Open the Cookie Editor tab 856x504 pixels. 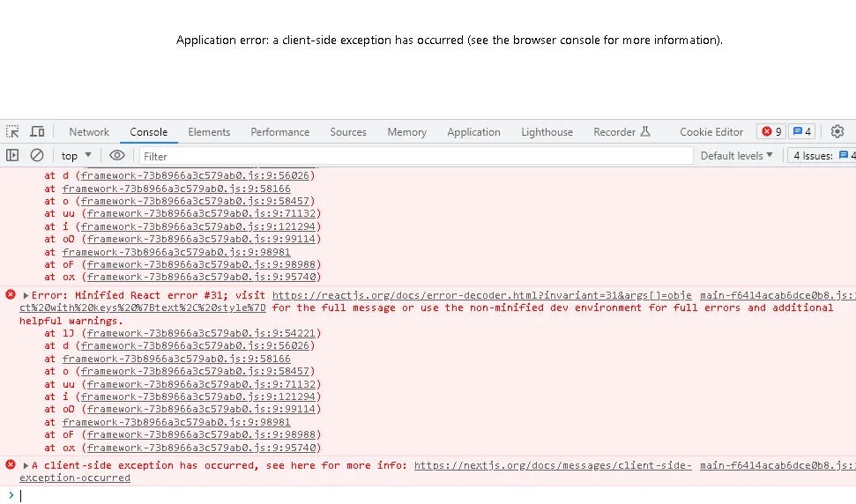point(711,132)
